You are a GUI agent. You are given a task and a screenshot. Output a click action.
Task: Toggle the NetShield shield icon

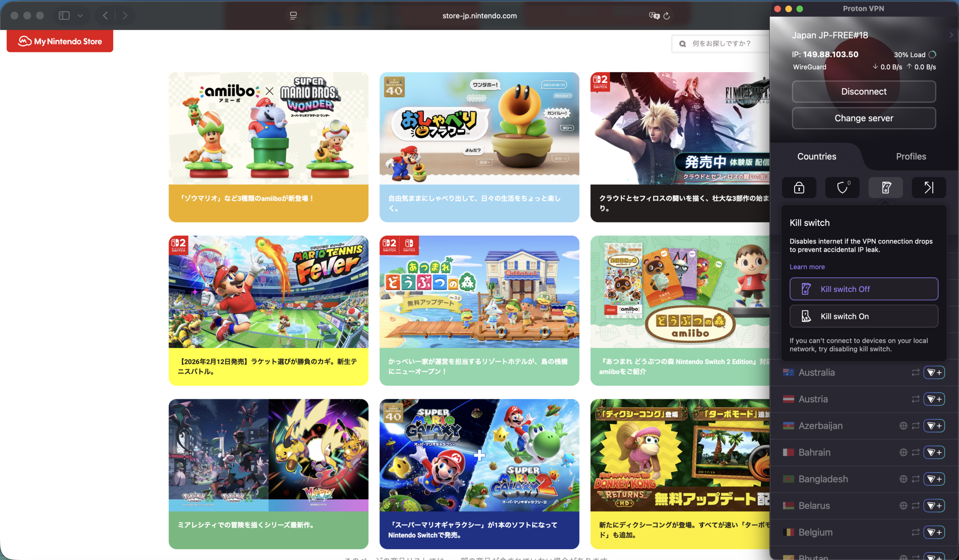(842, 188)
